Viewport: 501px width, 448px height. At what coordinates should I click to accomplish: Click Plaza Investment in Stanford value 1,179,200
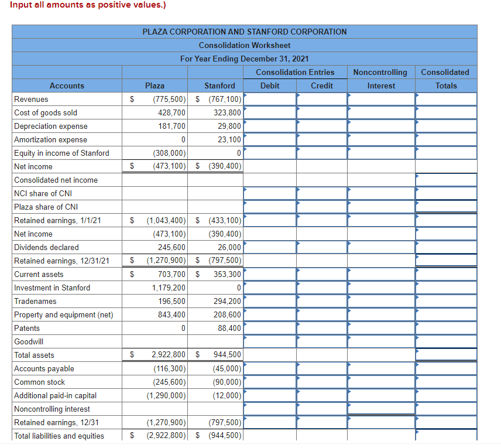[x=169, y=288]
